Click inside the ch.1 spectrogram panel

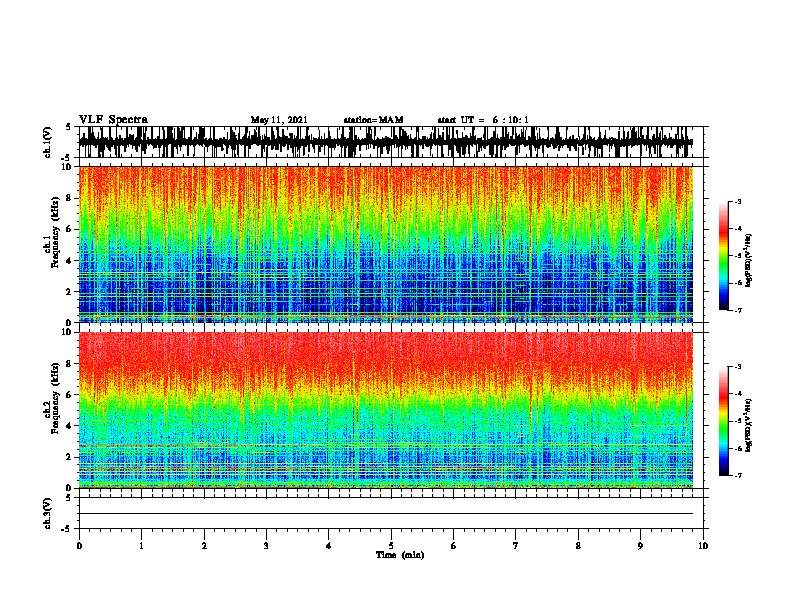(386, 244)
